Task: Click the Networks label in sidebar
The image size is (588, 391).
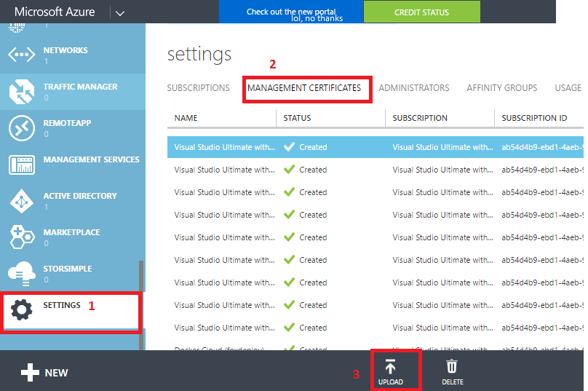Action: click(x=65, y=50)
